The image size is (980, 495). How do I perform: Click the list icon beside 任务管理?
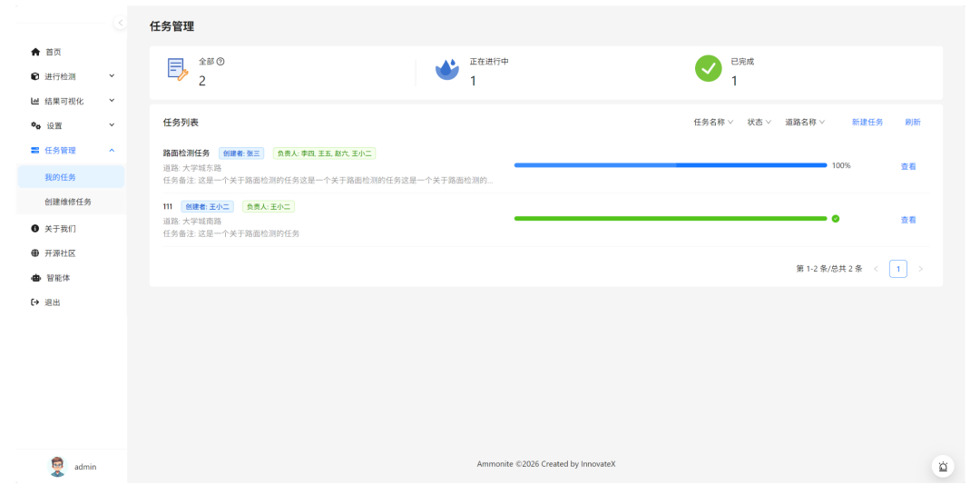pyautogui.click(x=35, y=150)
